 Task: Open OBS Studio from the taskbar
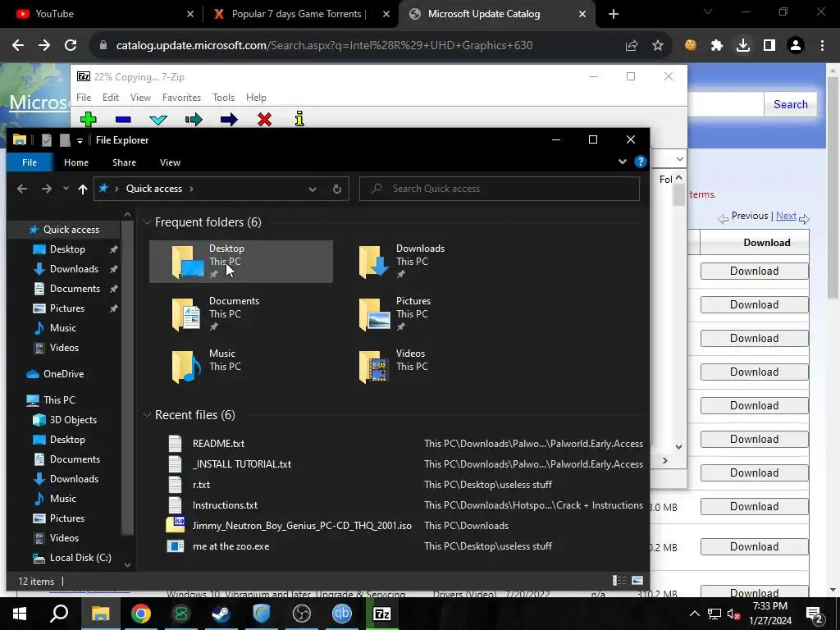pos(302,614)
